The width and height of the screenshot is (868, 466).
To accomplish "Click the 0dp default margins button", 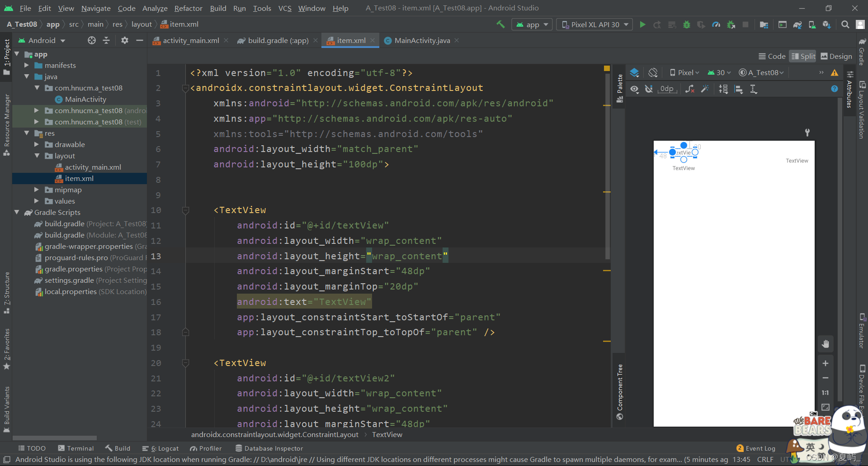I will coord(667,89).
